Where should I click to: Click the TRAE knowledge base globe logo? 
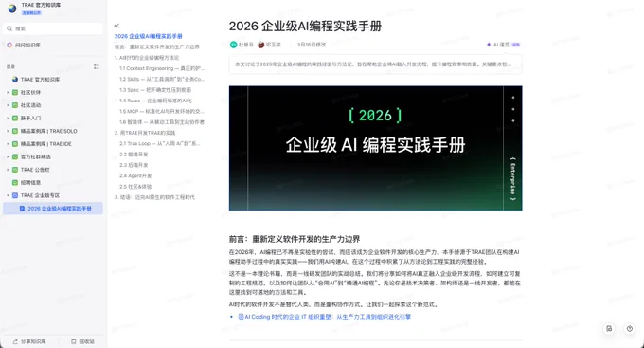tap(12, 9)
